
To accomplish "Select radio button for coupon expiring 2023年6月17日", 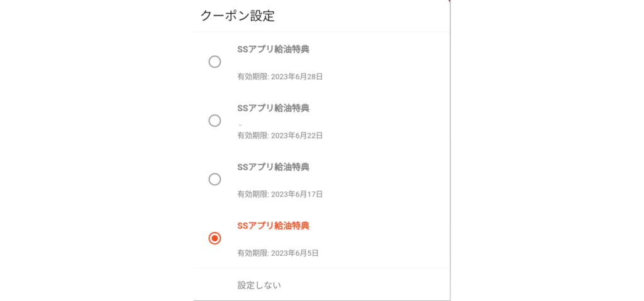I will [214, 180].
